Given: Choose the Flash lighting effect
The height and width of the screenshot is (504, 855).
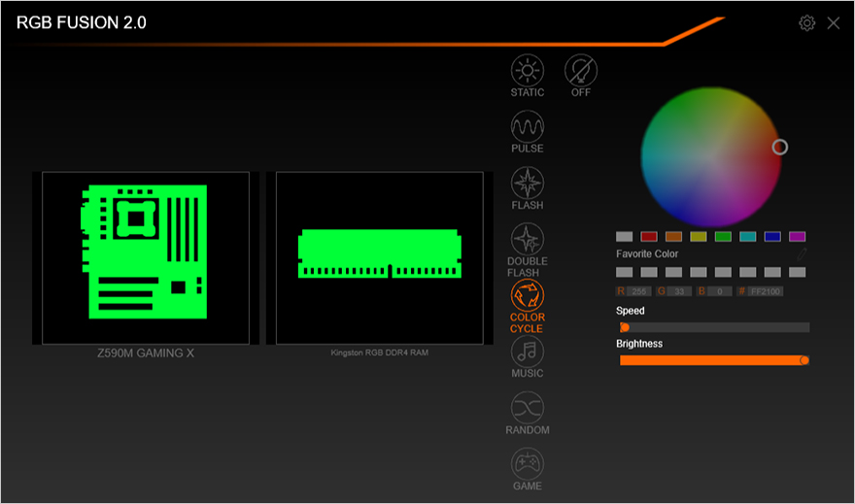Looking at the screenshot, I should pos(528,184).
